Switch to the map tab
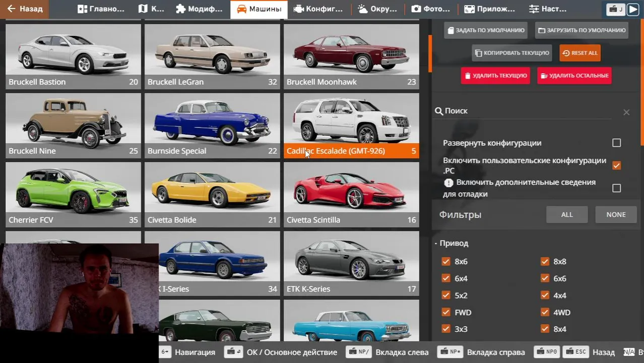644x363 pixels. coord(151,9)
